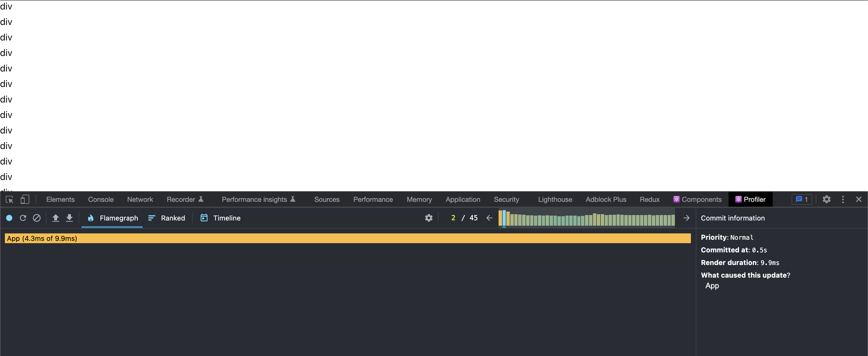Screen dimensions: 868x356
Task: Click the Committed at 0.5s text
Action: (734, 250)
